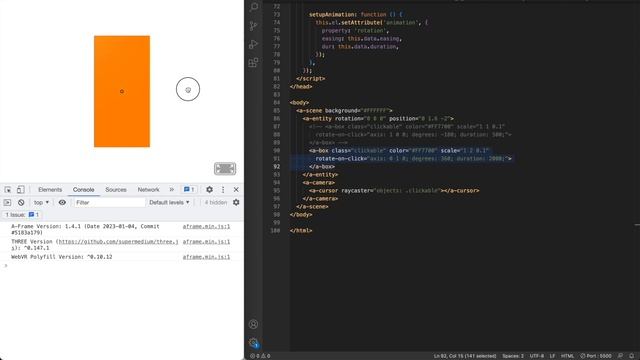Click the 1 Issue button
Viewport: 640px width, 360px height.
22,215
